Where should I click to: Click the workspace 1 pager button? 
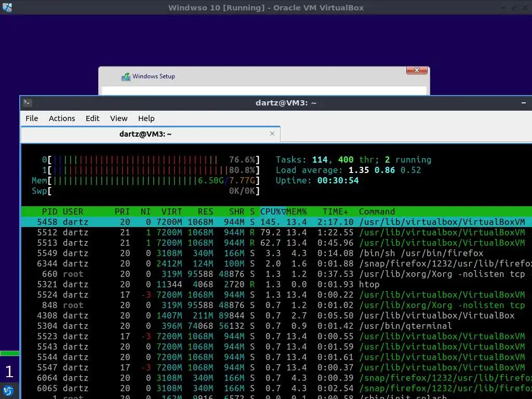[9, 371]
